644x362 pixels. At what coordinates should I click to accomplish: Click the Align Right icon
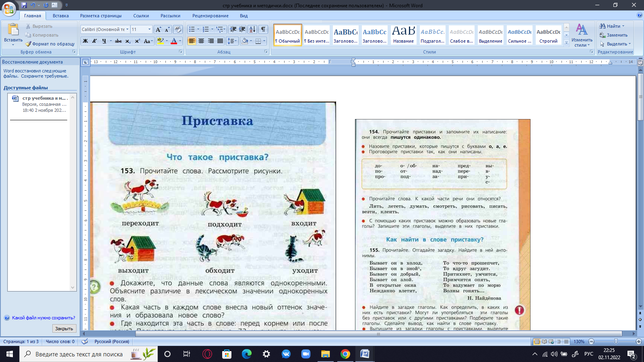(211, 41)
